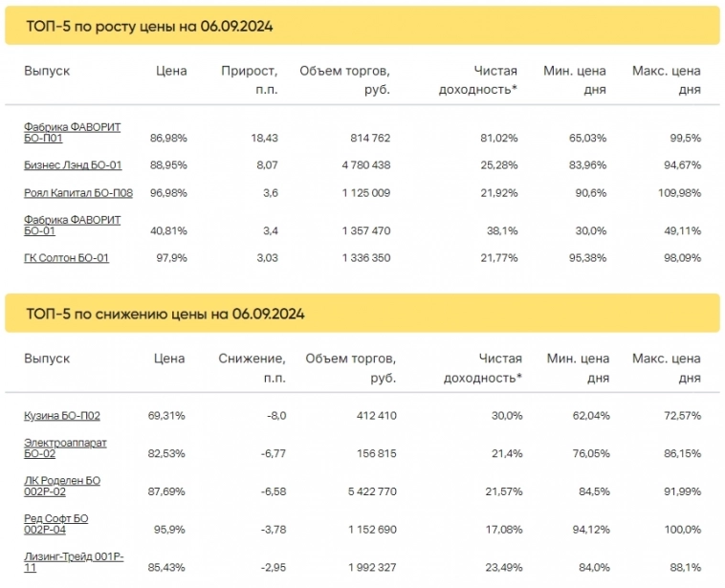Image resolution: width=725 pixels, height=588 pixels.
Task: Click the -8,0 decline value cell
Action: coord(274,416)
